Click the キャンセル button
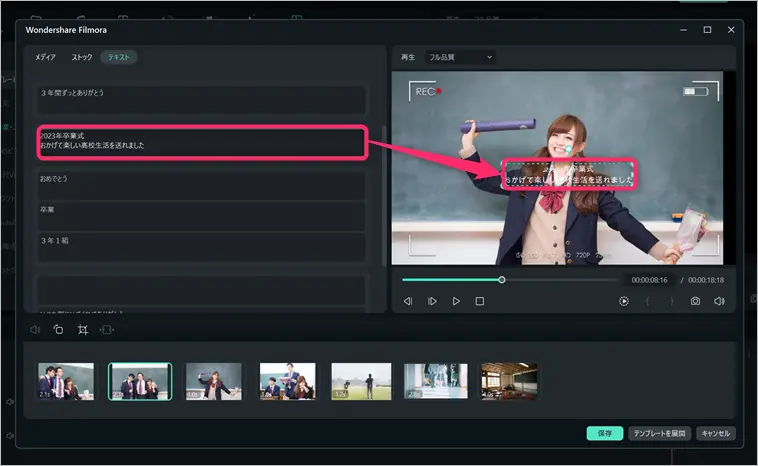The height and width of the screenshot is (466, 758). pos(715,433)
